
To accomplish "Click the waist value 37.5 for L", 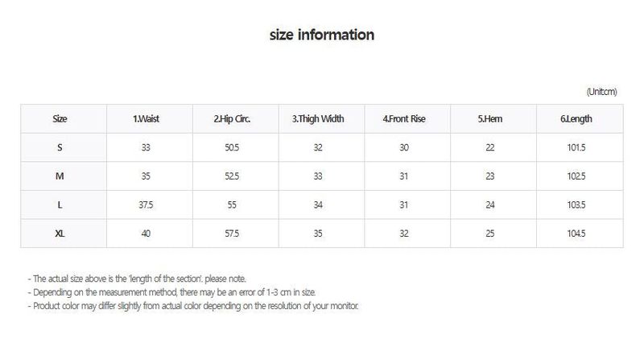I will [146, 205].
